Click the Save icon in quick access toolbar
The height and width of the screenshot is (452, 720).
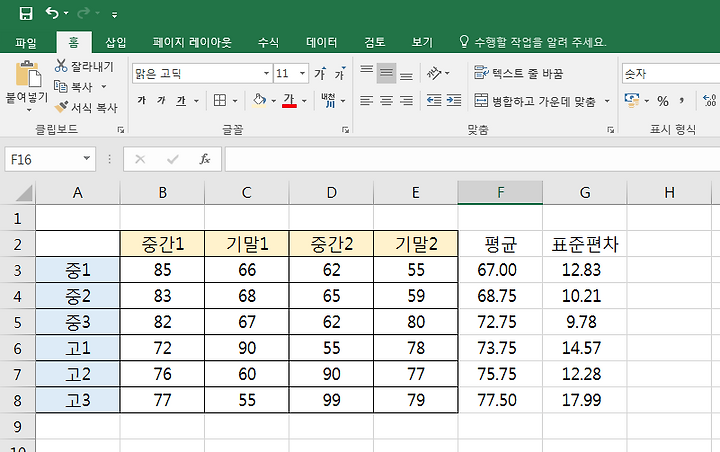tap(26, 13)
